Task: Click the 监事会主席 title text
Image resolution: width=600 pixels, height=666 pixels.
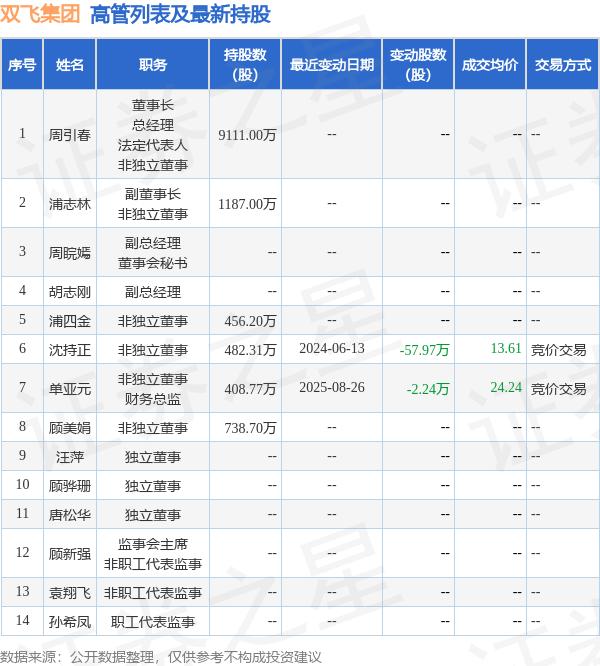Action: [x=153, y=544]
